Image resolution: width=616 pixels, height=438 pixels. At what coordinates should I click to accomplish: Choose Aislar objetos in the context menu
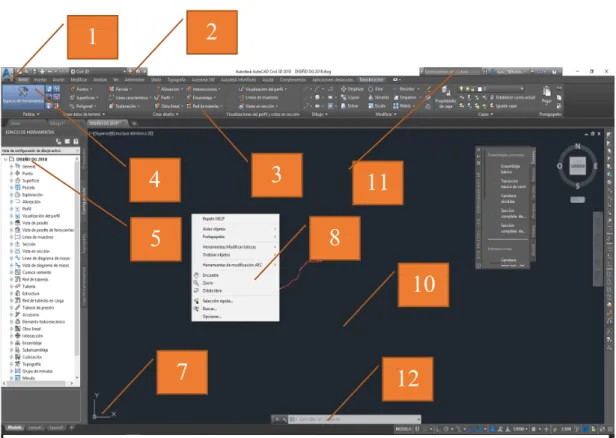click(x=235, y=229)
